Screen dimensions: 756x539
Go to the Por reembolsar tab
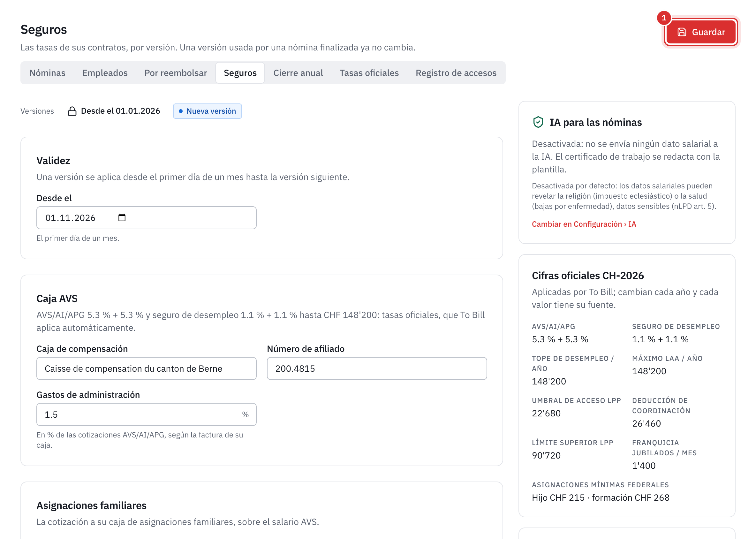coord(176,73)
